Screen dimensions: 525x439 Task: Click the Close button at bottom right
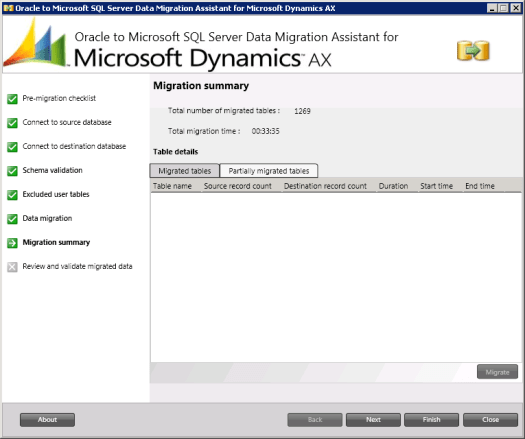tap(490, 420)
